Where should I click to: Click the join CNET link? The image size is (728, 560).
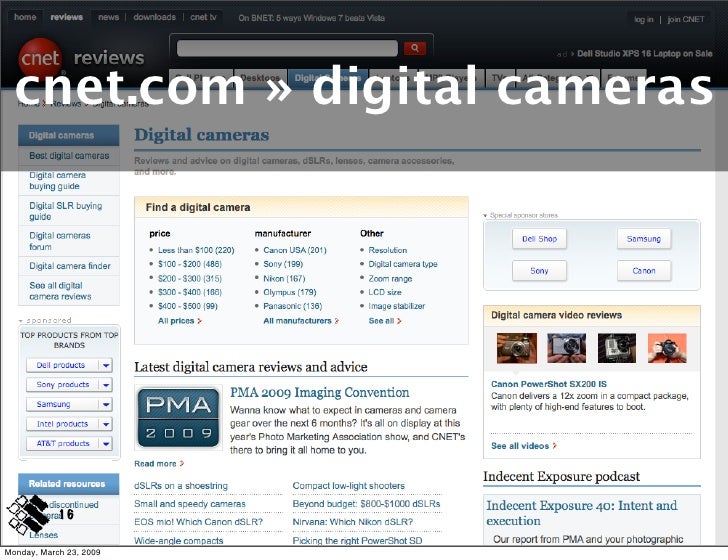coord(686,20)
